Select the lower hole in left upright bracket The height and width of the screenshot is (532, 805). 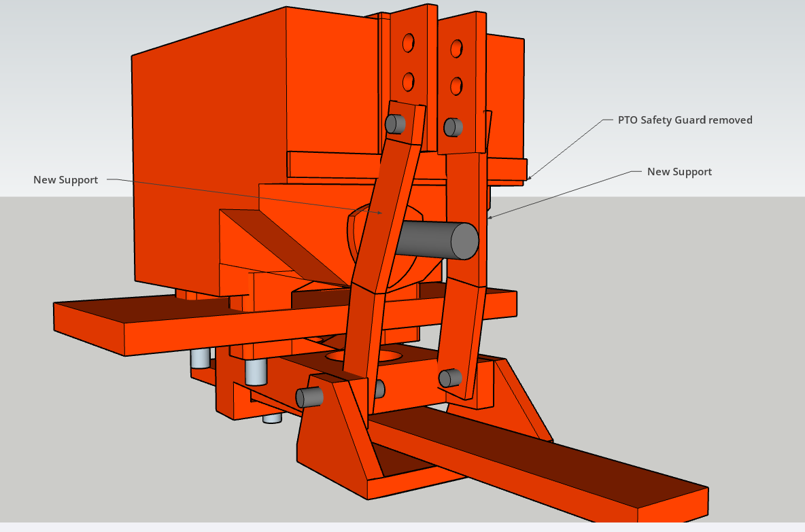(408, 82)
